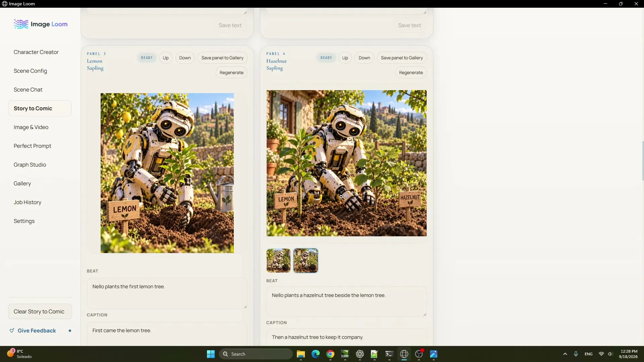Show hidden system tray icons

click(x=565, y=354)
